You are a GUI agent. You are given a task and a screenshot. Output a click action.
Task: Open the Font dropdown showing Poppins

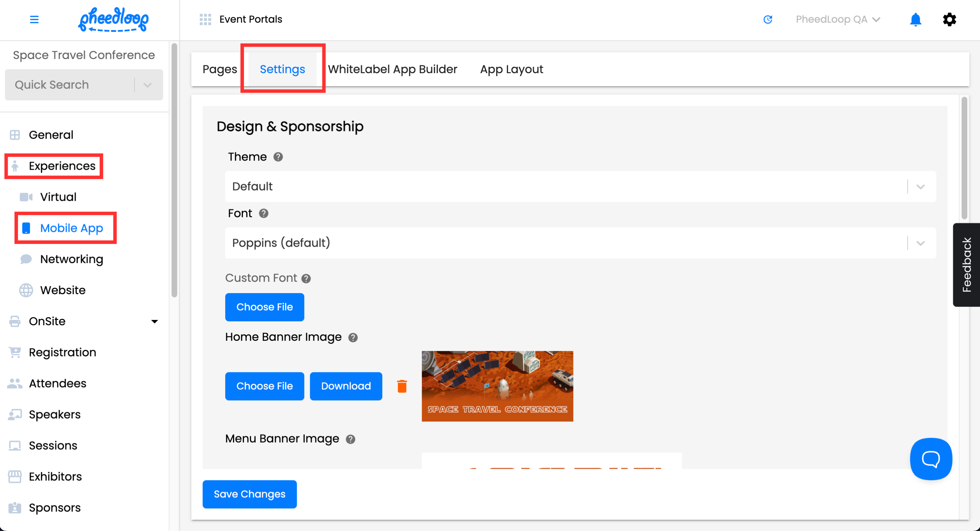tap(580, 243)
